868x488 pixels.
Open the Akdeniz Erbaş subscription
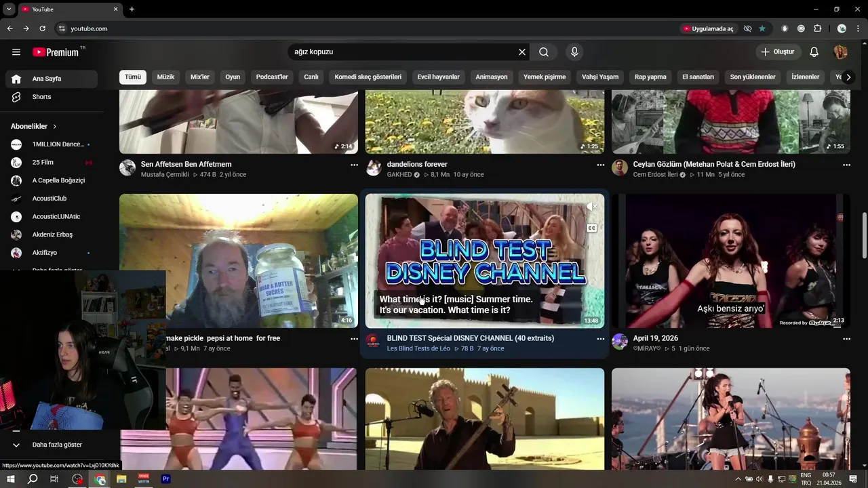point(52,235)
